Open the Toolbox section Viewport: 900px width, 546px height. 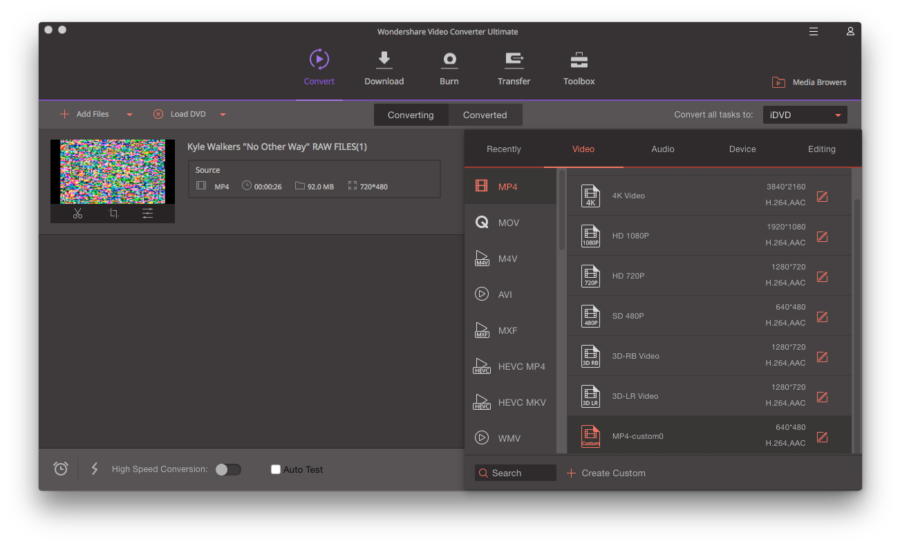(579, 68)
